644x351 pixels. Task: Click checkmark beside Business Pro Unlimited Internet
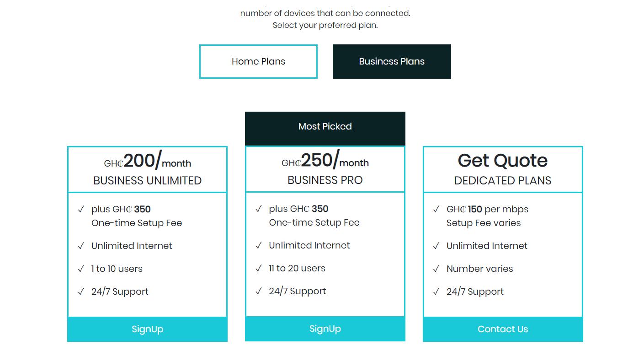pos(259,245)
